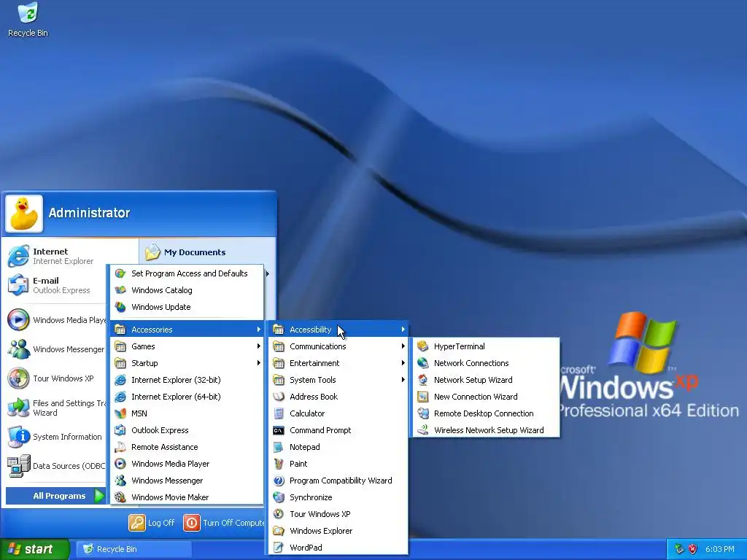The image size is (747, 560).
Task: Expand the Entertainment submenu
Action: click(x=338, y=363)
